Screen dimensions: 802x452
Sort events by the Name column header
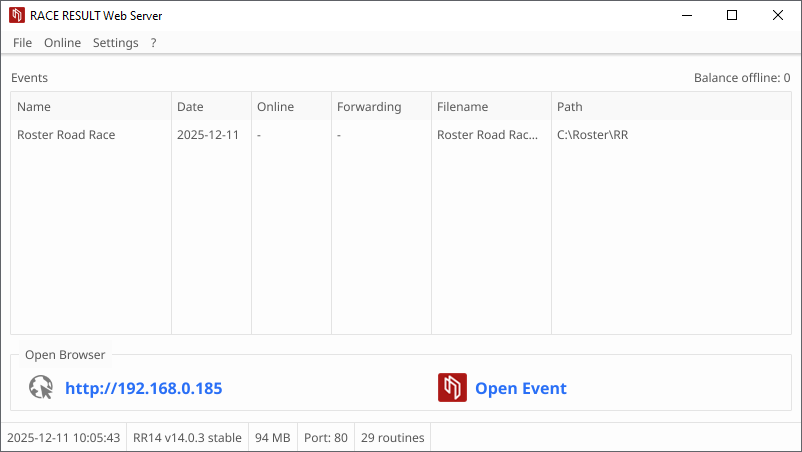(91, 106)
